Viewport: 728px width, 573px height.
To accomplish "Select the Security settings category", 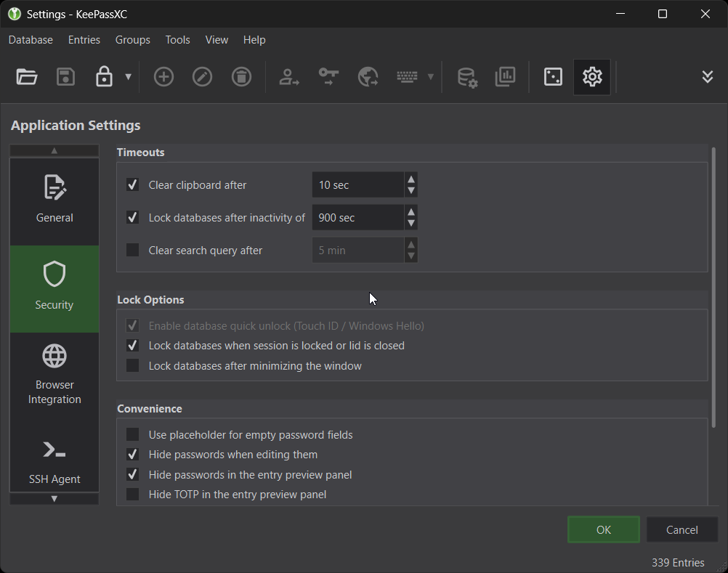I will tap(54, 288).
